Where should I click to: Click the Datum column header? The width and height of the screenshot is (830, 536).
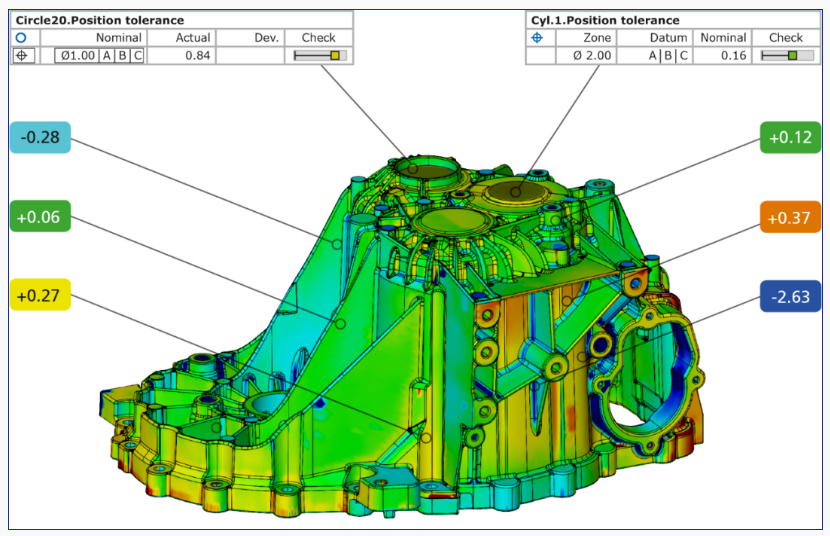click(669, 38)
